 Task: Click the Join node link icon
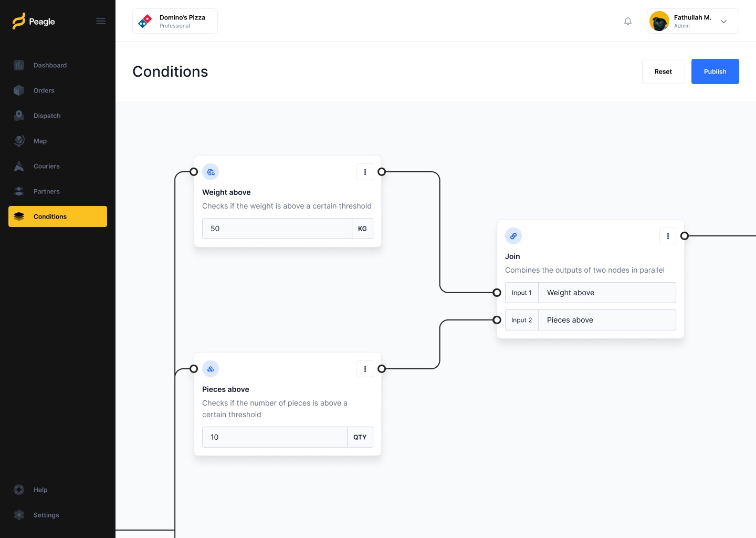[513, 236]
